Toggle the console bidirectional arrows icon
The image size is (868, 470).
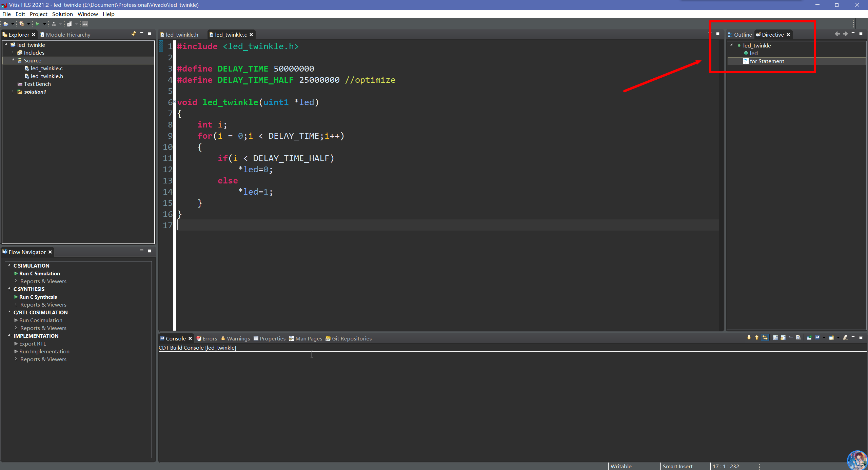(765, 337)
